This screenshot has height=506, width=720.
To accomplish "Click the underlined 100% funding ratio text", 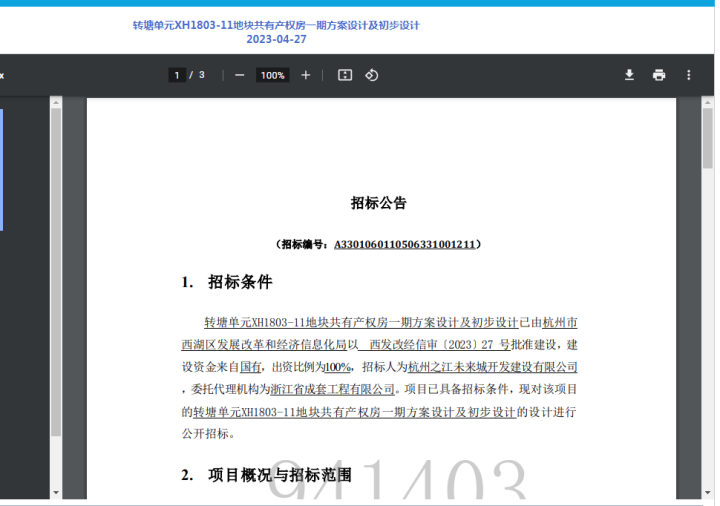I will pyautogui.click(x=338, y=367).
